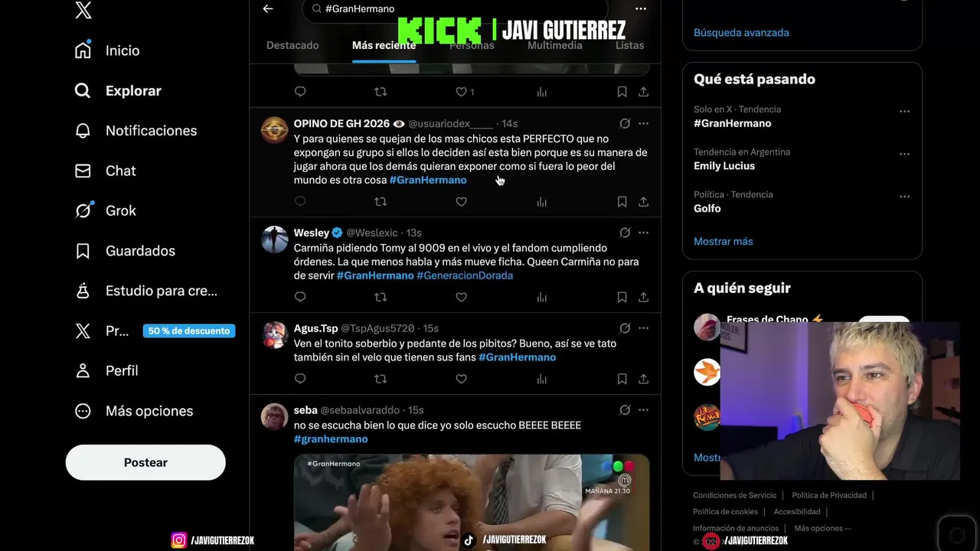Click the Postear button
Viewport: 980px width, 551px height.
[x=145, y=462]
